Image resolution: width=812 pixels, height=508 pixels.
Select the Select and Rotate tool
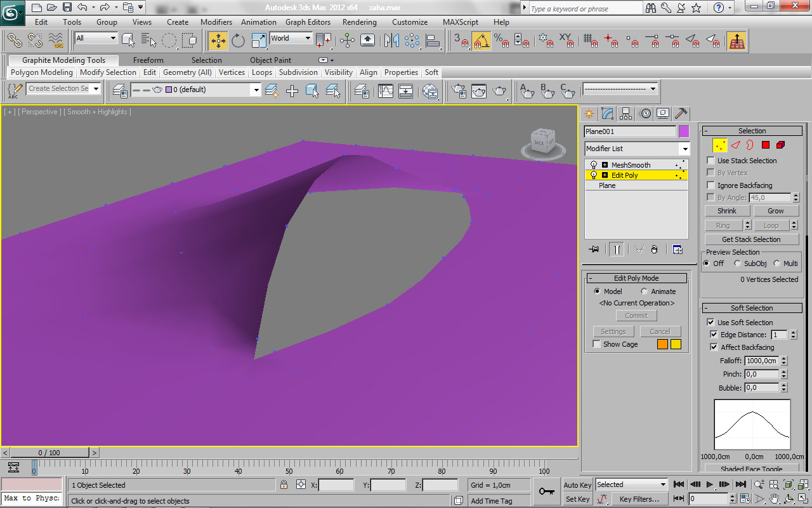(239, 41)
